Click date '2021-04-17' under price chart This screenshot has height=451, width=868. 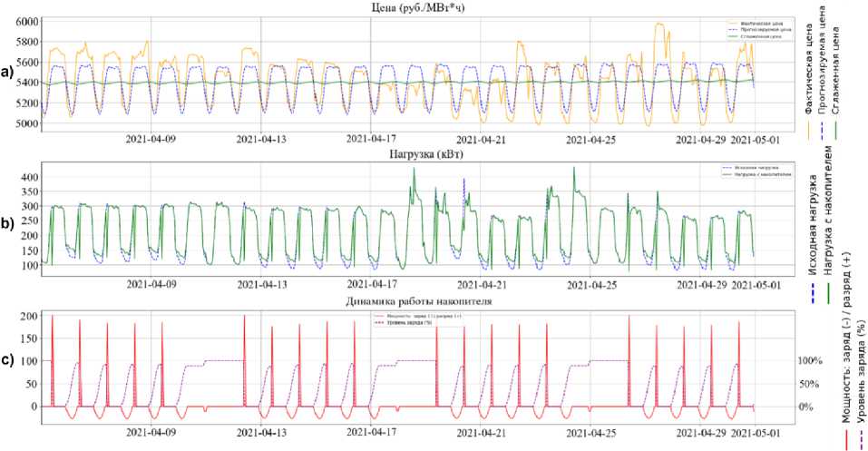tap(371, 140)
